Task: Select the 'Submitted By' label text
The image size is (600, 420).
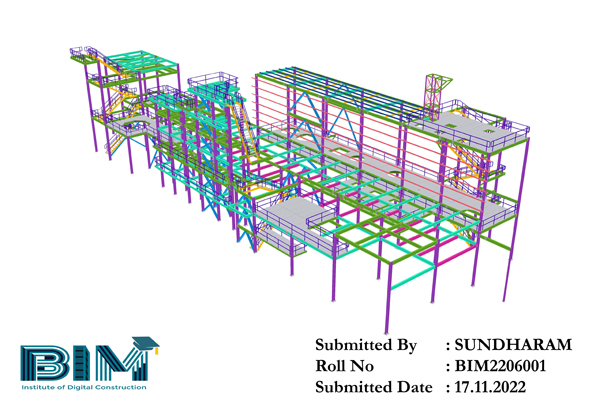Action: (x=366, y=345)
